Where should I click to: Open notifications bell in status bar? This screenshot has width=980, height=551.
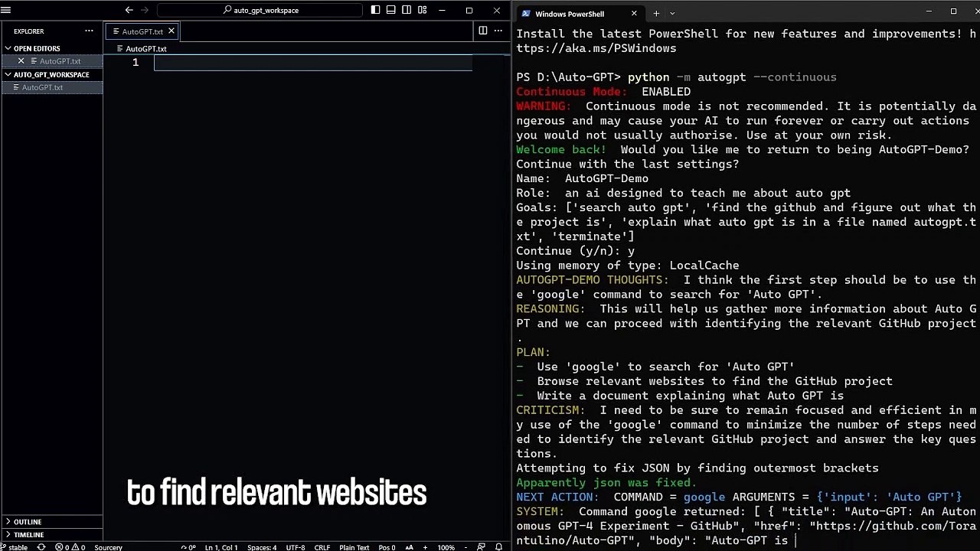coord(498,547)
